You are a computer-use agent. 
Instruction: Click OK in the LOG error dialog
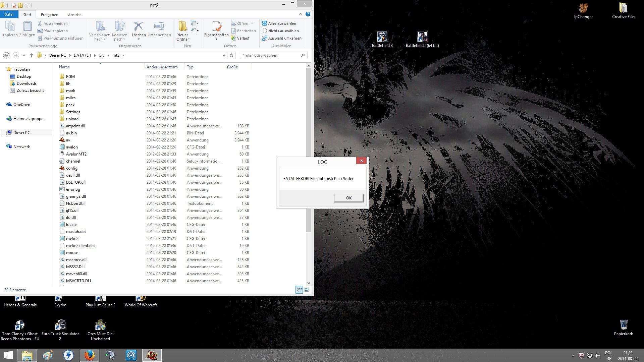click(348, 198)
